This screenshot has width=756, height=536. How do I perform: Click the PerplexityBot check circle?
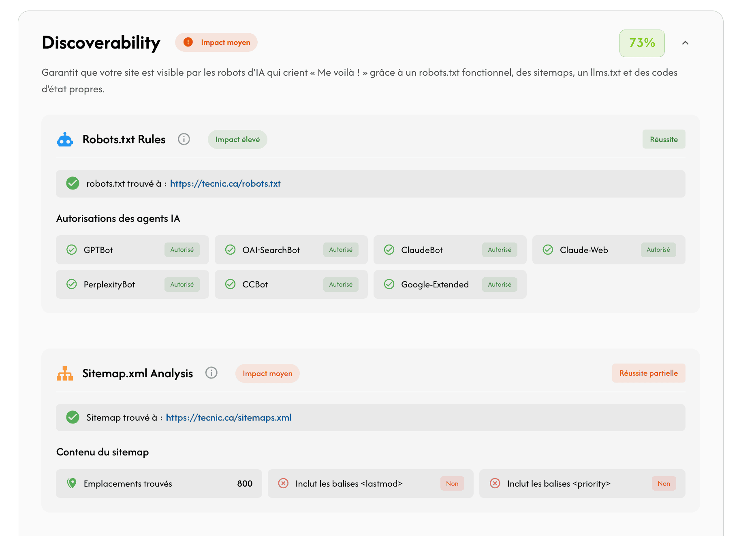(72, 284)
